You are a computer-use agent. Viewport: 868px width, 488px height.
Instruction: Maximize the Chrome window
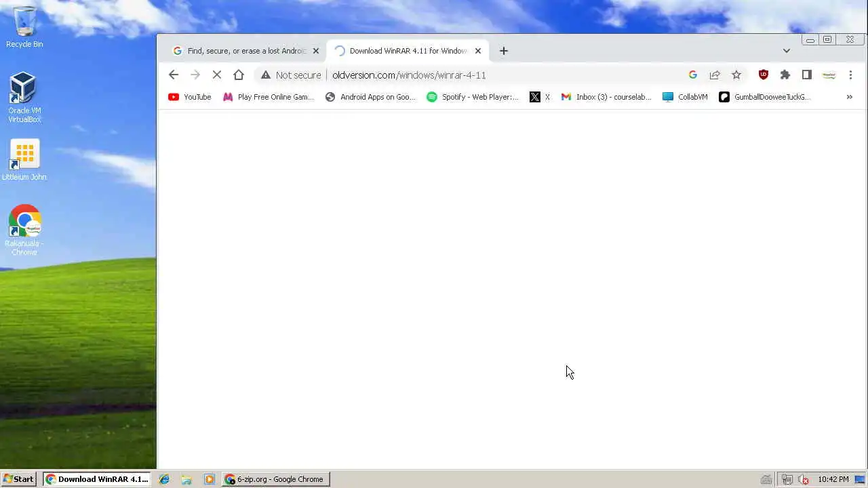(x=827, y=39)
